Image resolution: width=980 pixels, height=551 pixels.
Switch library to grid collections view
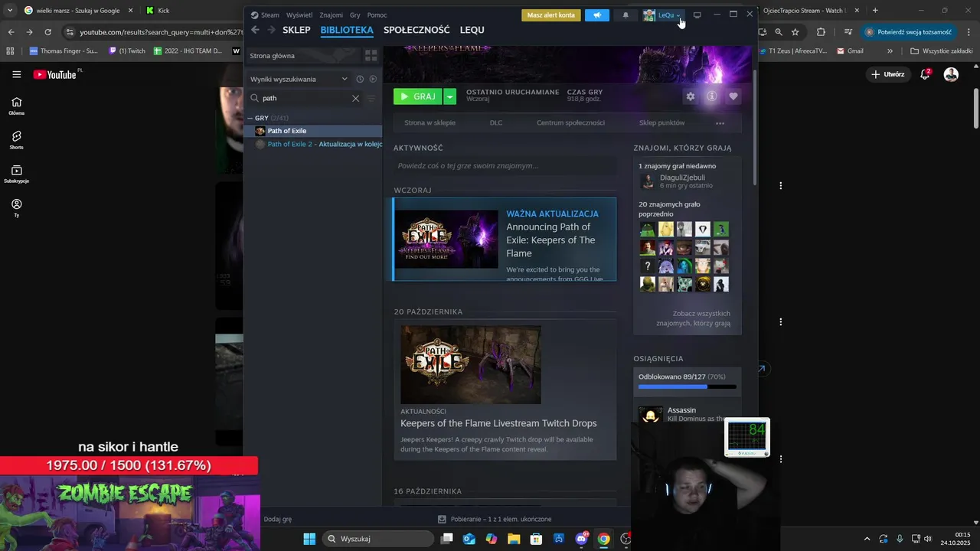tap(371, 56)
